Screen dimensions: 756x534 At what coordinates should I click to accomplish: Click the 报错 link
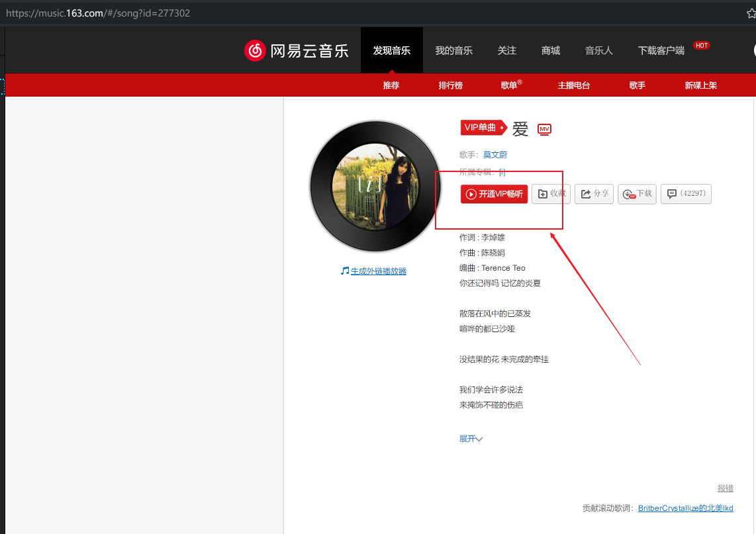(x=725, y=488)
